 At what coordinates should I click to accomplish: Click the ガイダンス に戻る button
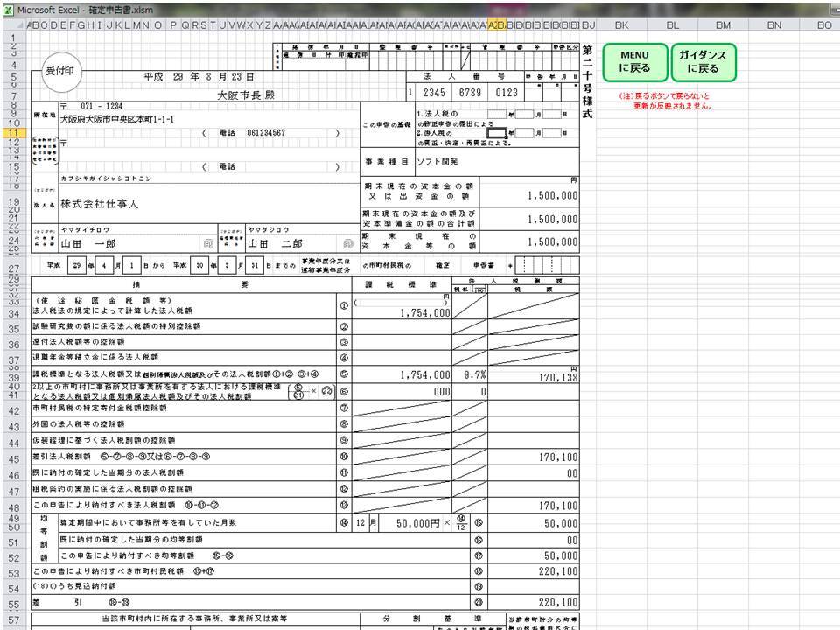point(705,61)
